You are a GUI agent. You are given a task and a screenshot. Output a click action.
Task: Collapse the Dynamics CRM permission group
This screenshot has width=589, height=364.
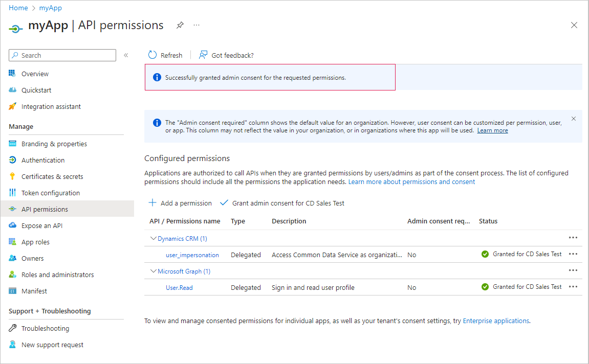click(x=153, y=238)
